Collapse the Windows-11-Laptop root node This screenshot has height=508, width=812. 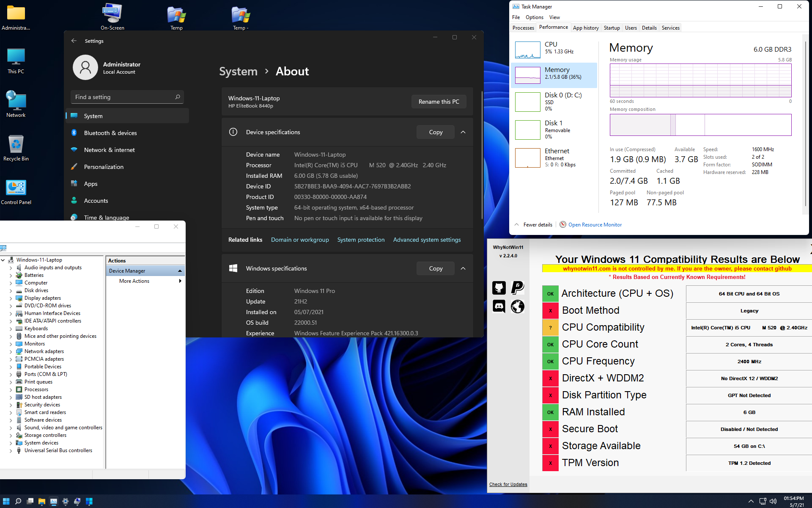tap(3, 260)
